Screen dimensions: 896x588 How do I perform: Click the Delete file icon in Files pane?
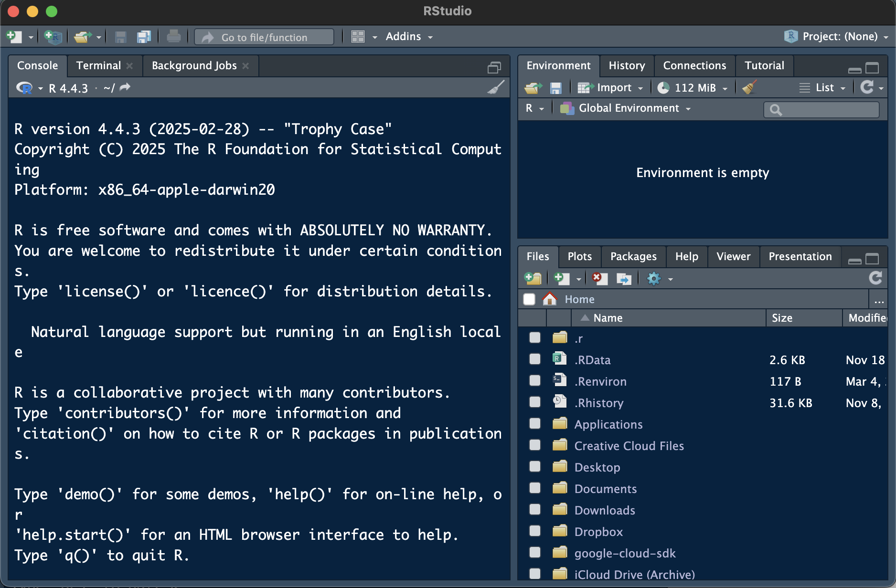tap(599, 279)
